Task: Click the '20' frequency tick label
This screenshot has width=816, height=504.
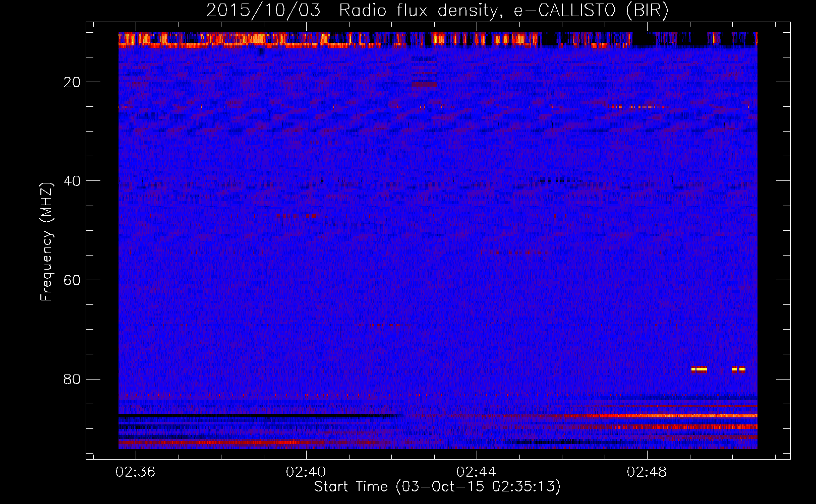Action: pyautogui.click(x=72, y=82)
